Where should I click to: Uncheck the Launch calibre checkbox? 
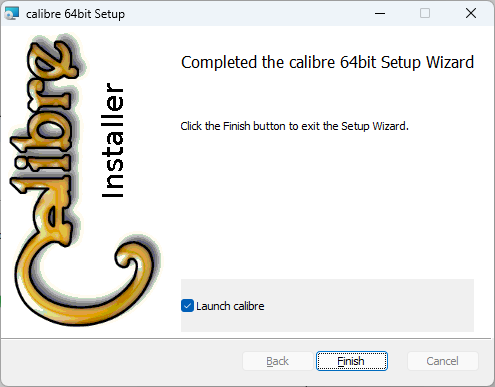(x=187, y=306)
